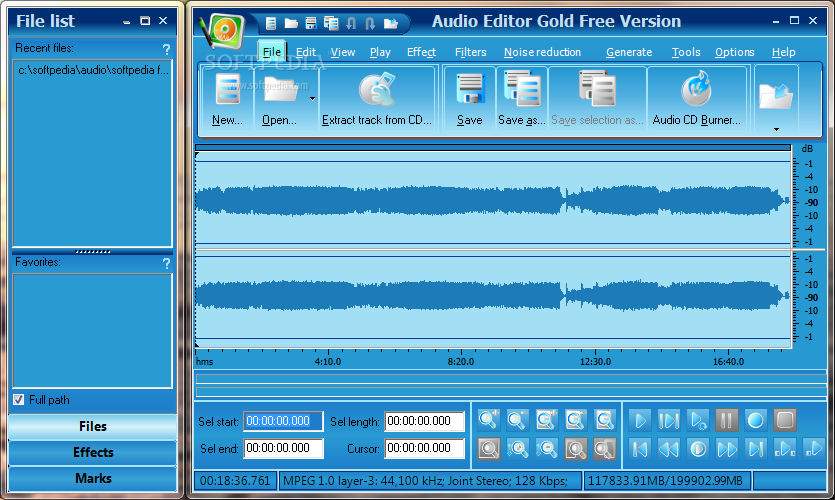Click the fast forward double-arrow button
This screenshot has width=835, height=500.
727,449
